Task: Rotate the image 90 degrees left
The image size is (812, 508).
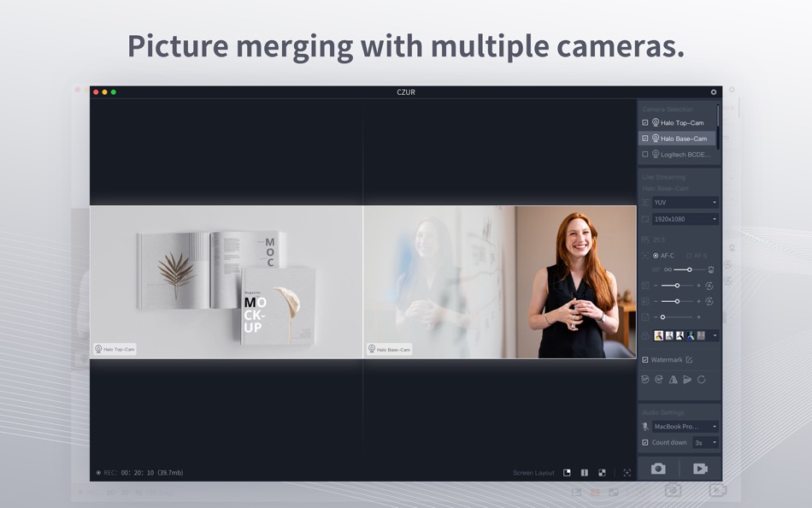Action: pos(645,379)
